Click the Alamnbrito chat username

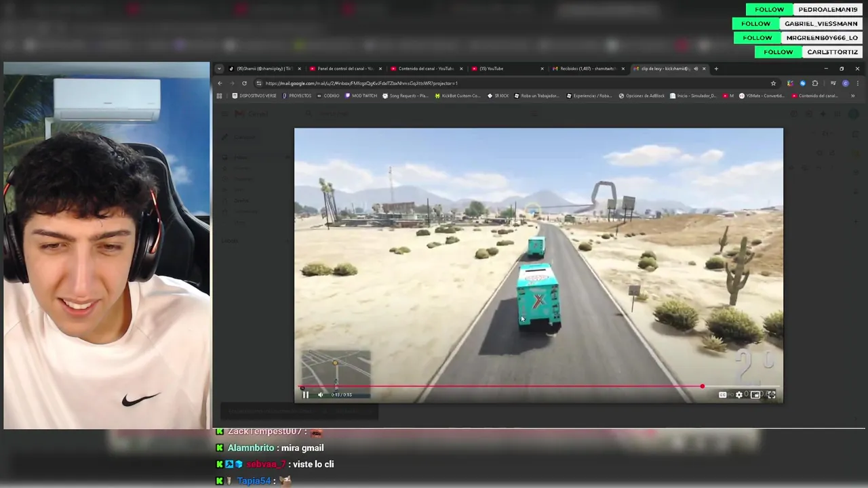click(x=251, y=448)
